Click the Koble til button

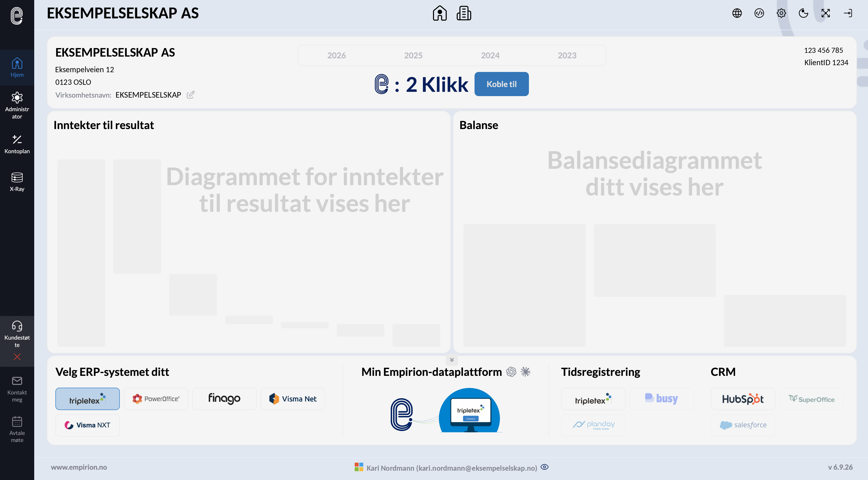point(501,84)
